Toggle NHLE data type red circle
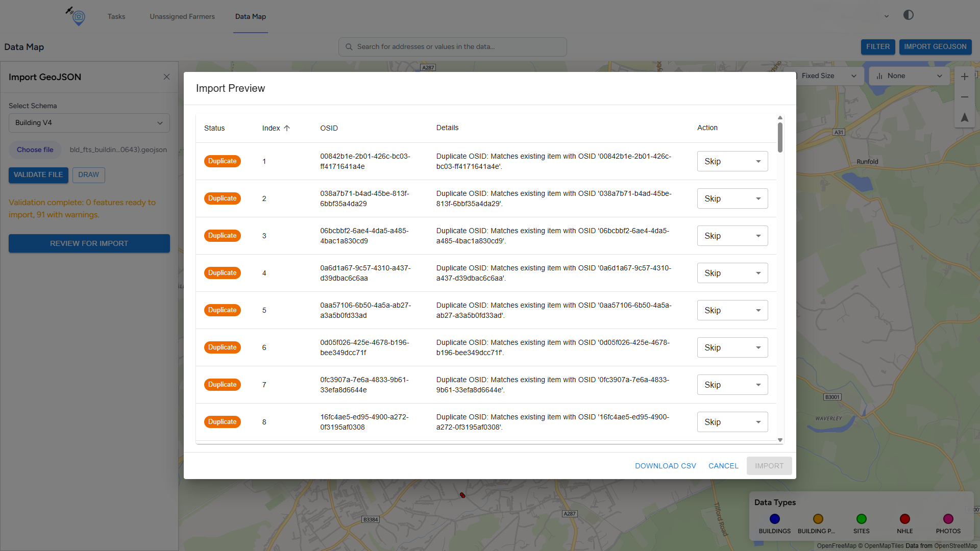Image resolution: width=980 pixels, height=551 pixels. (904, 519)
